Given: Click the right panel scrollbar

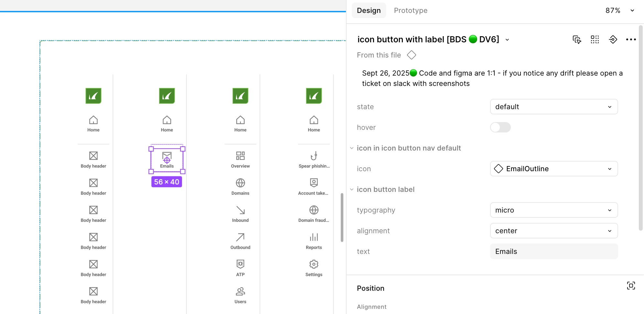Looking at the screenshot, I should (640, 128).
